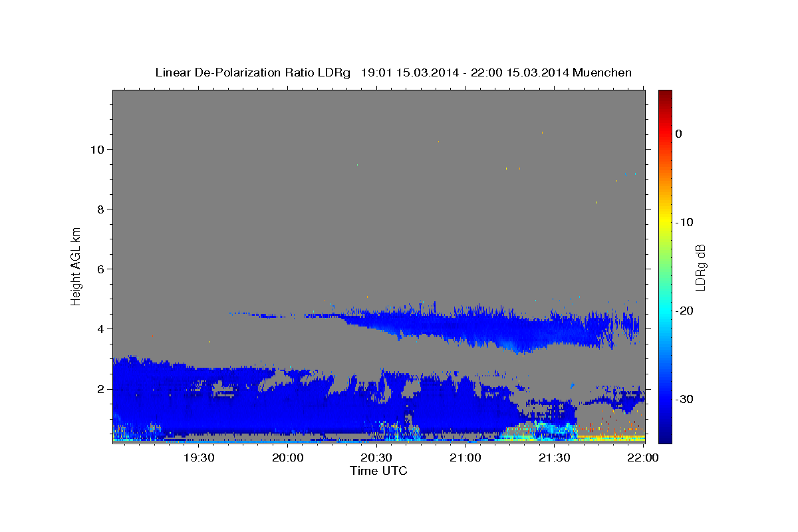
Task: Click the 20:30 time tick label
Action: pos(377,458)
